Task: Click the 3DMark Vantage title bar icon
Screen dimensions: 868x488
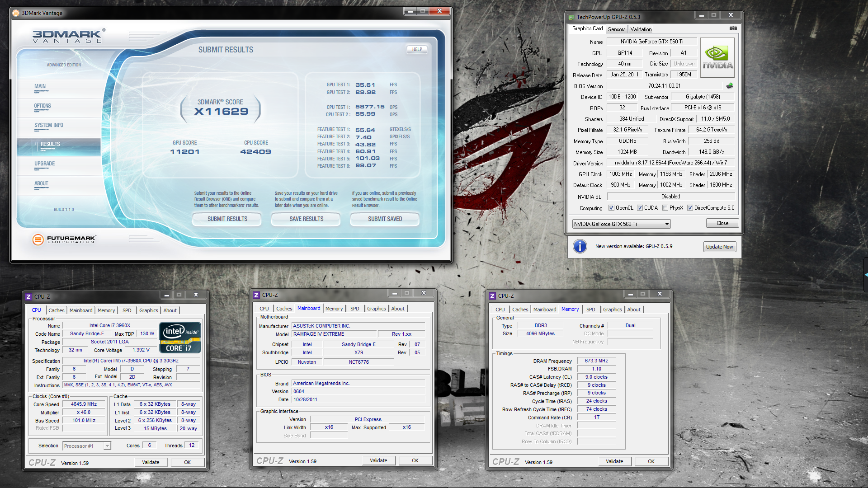Action: 16,13
